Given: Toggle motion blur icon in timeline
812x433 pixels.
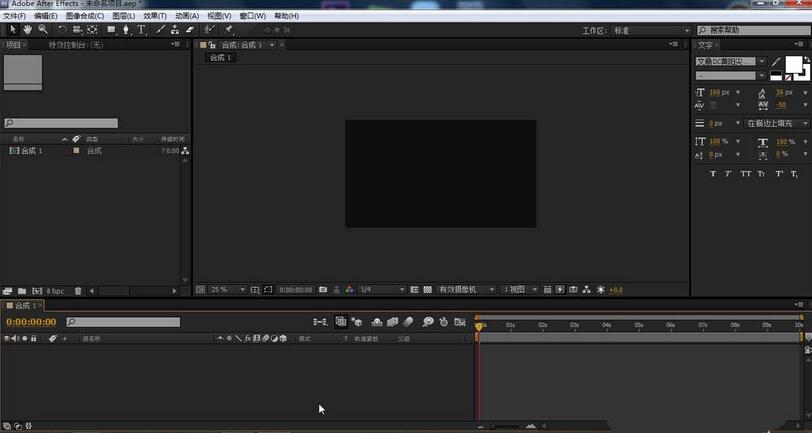Looking at the screenshot, I should pos(408,322).
